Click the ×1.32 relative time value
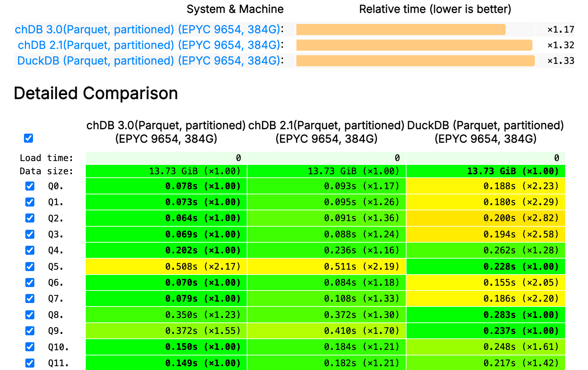The image size is (588, 370). pyautogui.click(x=561, y=45)
